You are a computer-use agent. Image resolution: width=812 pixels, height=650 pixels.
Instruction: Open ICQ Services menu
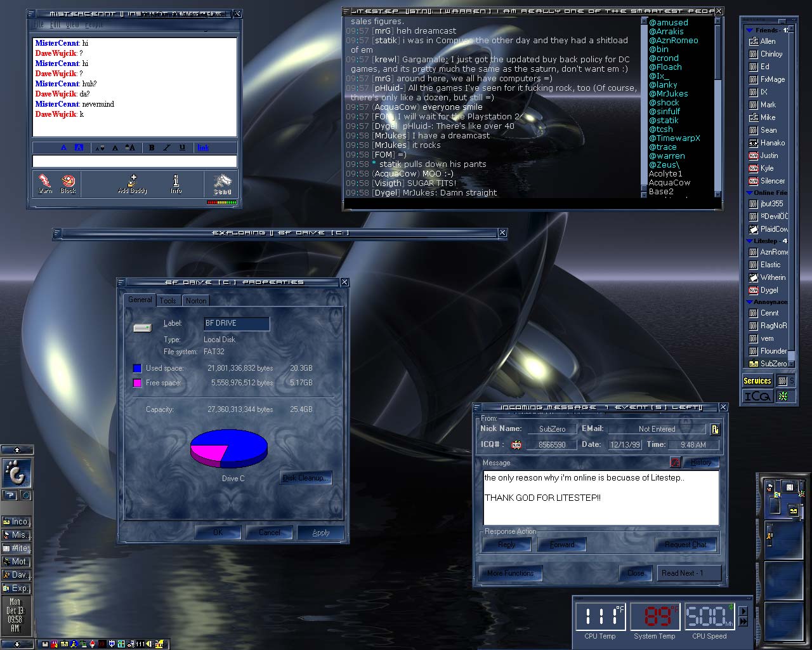pyautogui.click(x=757, y=381)
